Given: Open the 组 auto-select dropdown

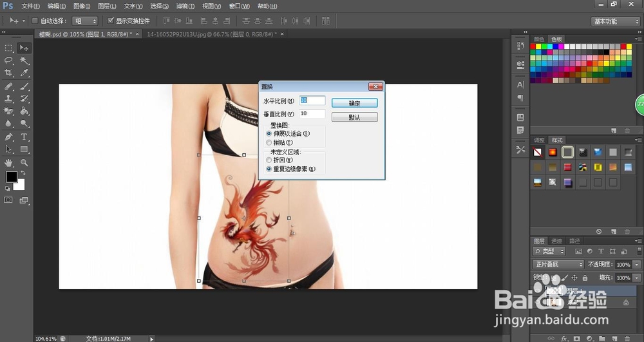Looking at the screenshot, I should (85, 21).
